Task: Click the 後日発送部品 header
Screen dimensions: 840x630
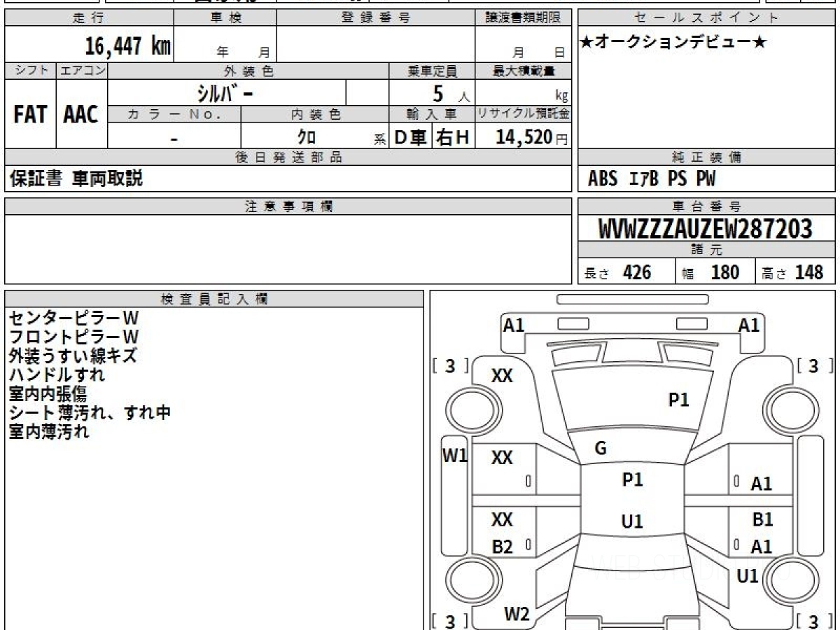Action: (x=288, y=157)
